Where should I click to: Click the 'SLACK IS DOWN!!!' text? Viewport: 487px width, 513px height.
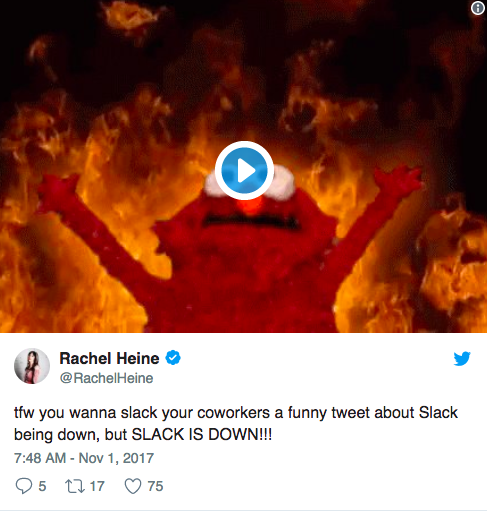[202, 434]
